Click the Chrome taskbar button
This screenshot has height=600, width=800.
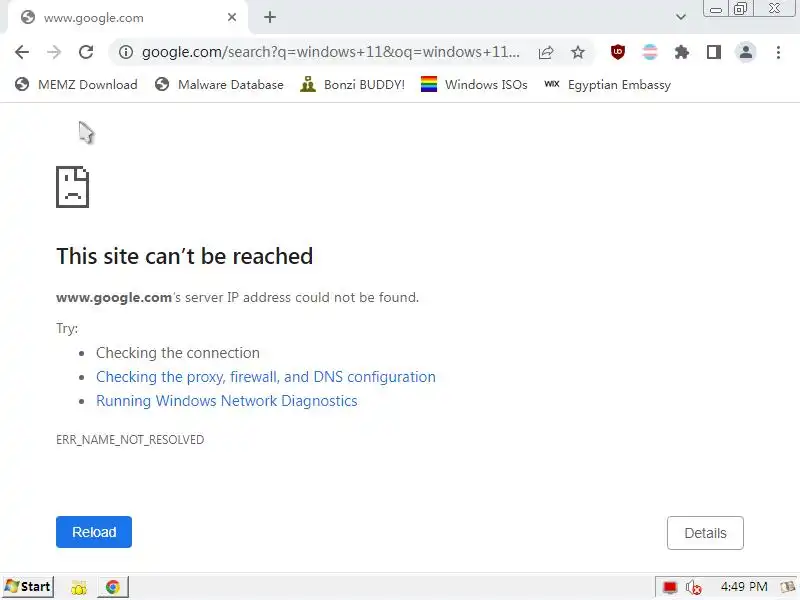(x=113, y=587)
